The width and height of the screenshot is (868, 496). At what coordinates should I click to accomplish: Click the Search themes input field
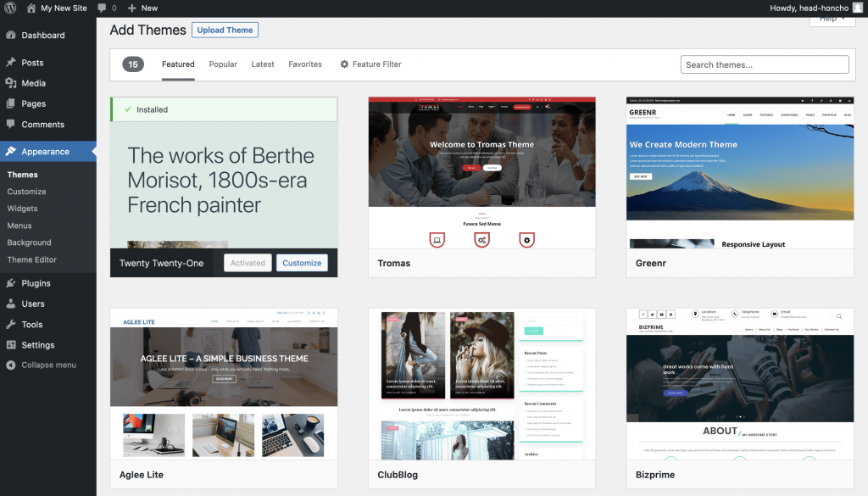click(764, 64)
